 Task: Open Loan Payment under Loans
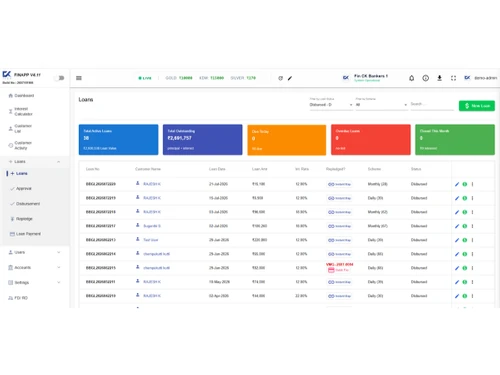point(28,234)
